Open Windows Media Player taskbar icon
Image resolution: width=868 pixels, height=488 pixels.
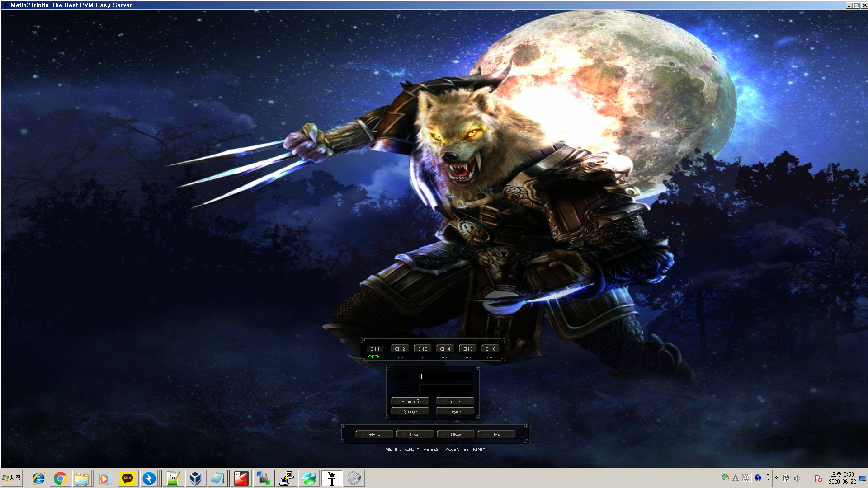tap(105, 479)
